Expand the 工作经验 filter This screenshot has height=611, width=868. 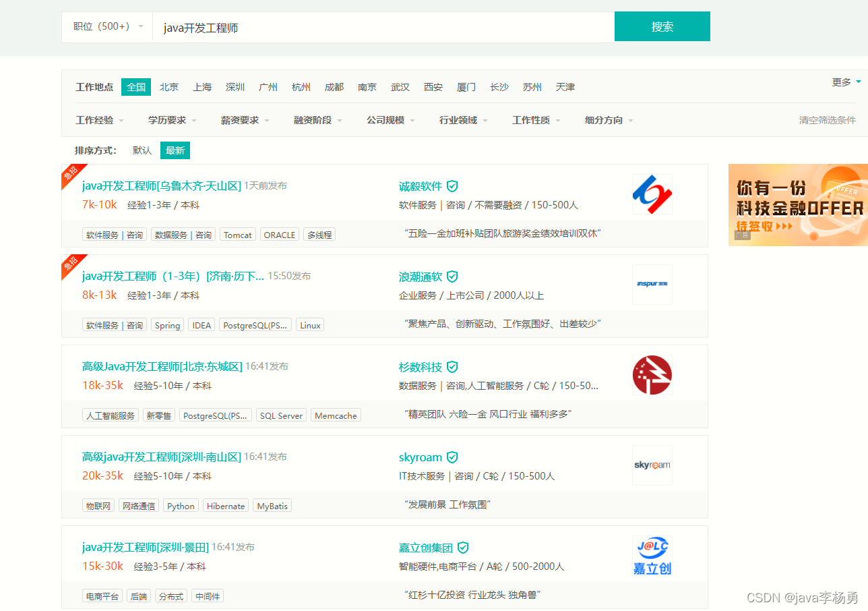[100, 120]
